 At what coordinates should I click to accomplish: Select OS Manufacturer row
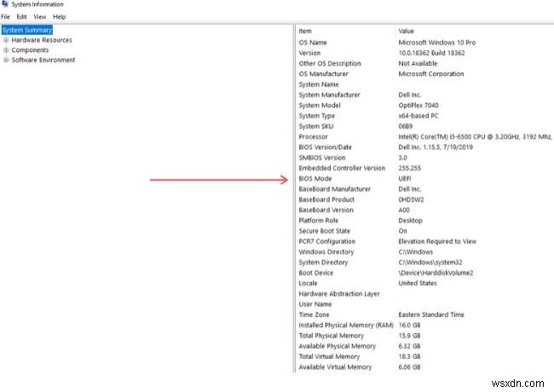pyautogui.click(x=323, y=74)
